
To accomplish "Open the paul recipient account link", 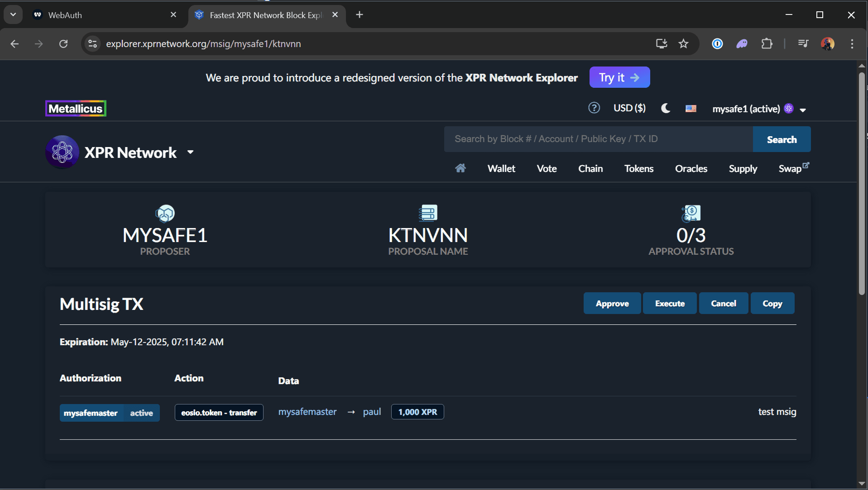I will 372,412.
